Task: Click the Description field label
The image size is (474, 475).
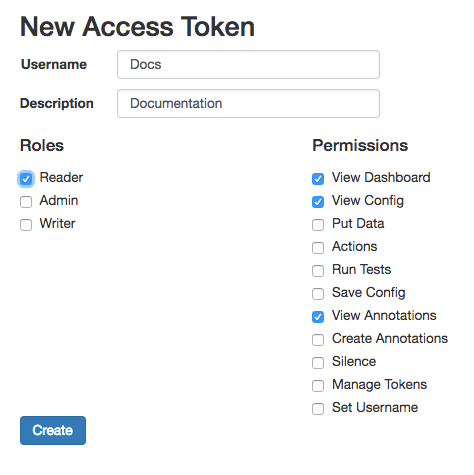Action: point(57,103)
